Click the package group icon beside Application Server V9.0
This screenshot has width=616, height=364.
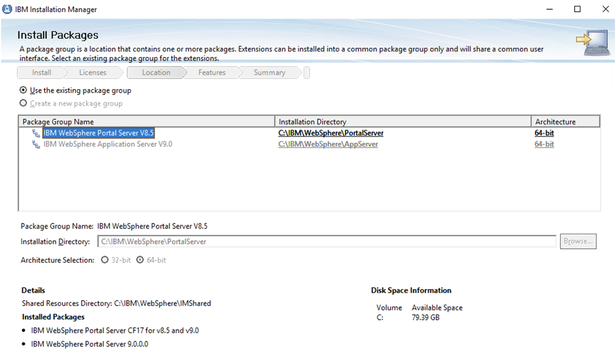[36, 145]
